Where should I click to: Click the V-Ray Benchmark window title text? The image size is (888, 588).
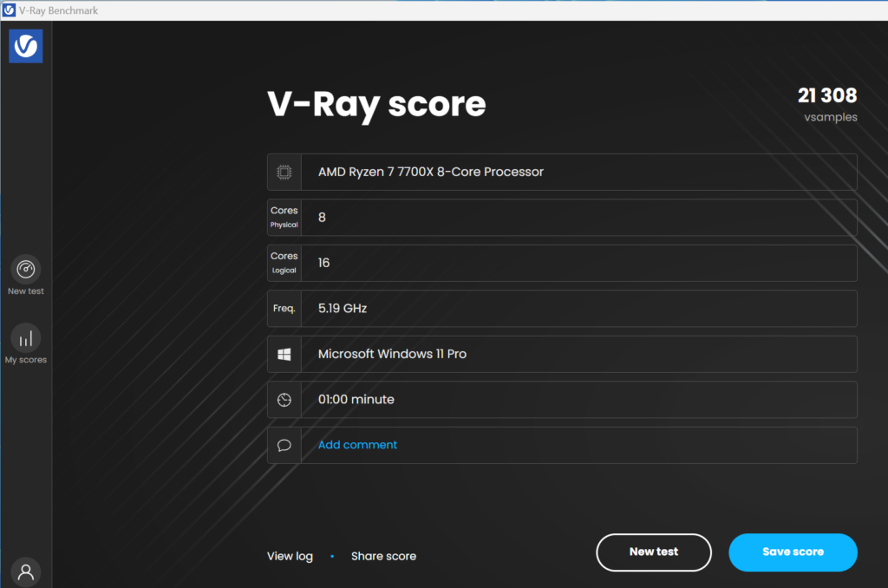click(x=58, y=10)
